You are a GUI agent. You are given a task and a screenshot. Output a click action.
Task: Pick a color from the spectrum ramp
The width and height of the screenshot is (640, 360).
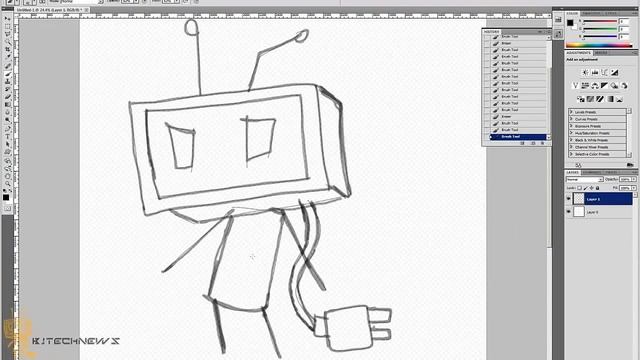598,44
